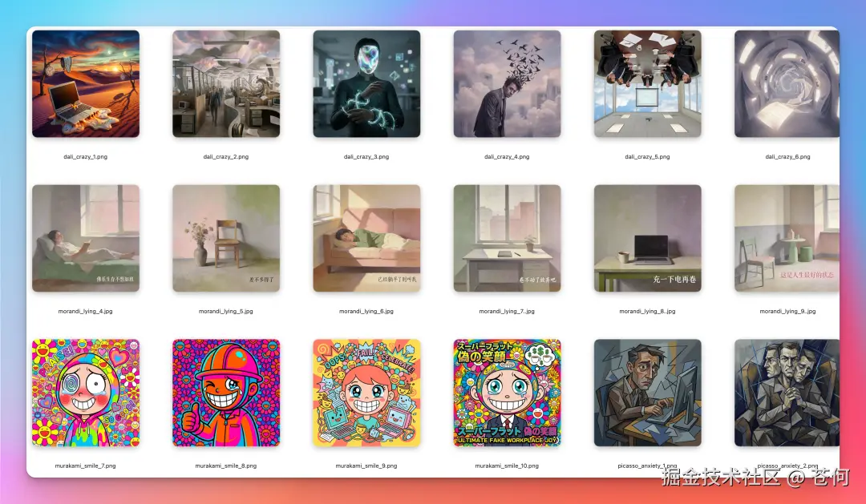The width and height of the screenshot is (866, 504).
Task: Open the dali_crazy_2.png surreal office thumbnail
Action: 226,83
